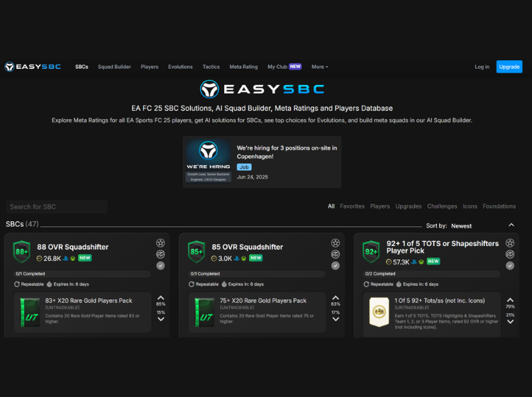Image resolution: width=532 pixels, height=397 pixels.
Task: Hide the 88 OVR Squadshifter card
Action: [160, 254]
